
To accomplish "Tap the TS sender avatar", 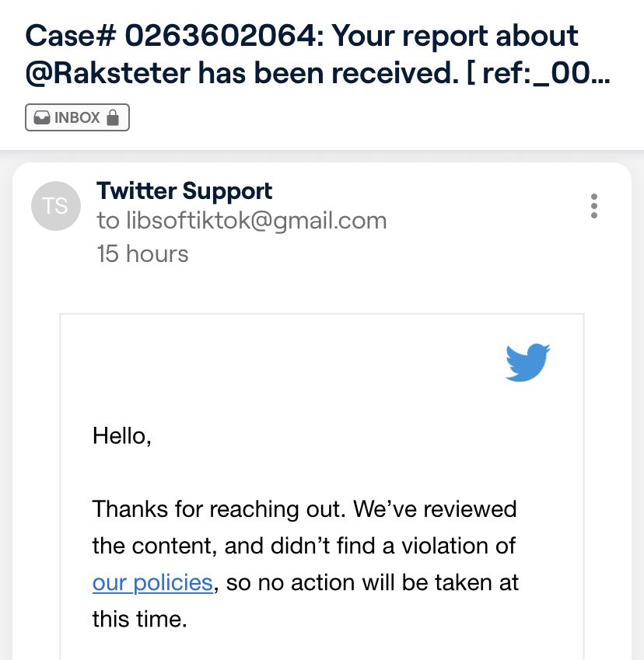I will click(x=56, y=206).
